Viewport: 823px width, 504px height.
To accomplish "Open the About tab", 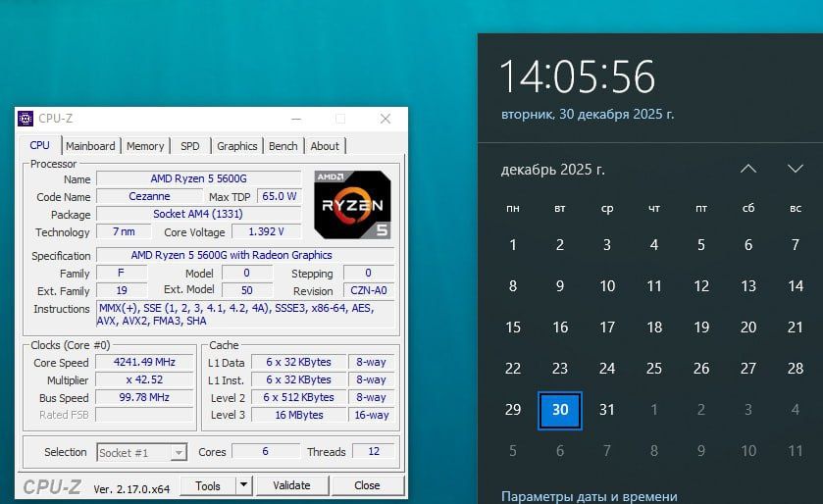I will coord(325,146).
